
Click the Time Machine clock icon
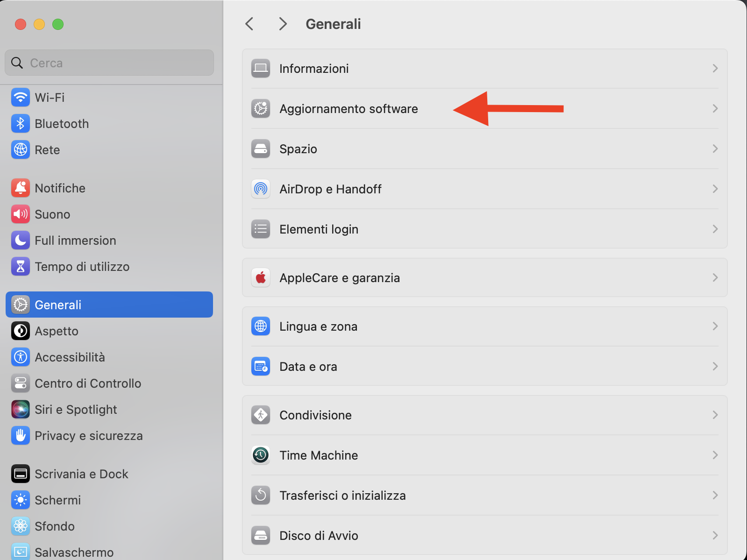(x=261, y=455)
